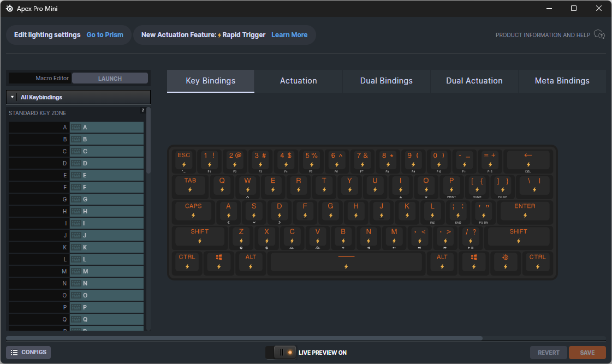Open binding dropdown for Q in the list

[x=106, y=320]
